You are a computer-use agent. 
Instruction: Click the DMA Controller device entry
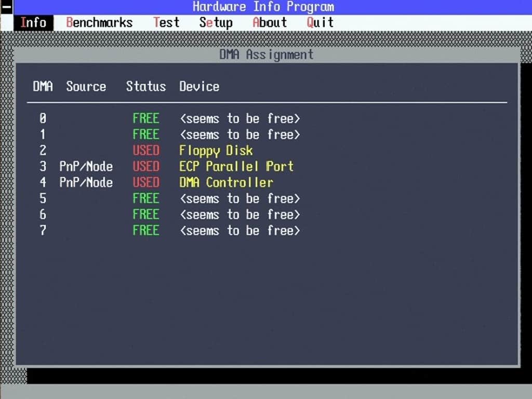[226, 182]
